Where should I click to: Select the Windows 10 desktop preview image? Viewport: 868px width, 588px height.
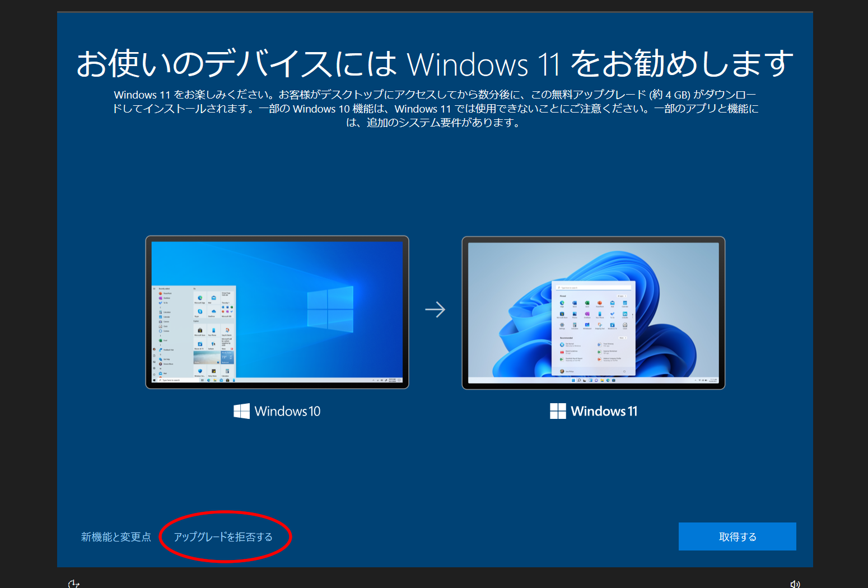277,312
